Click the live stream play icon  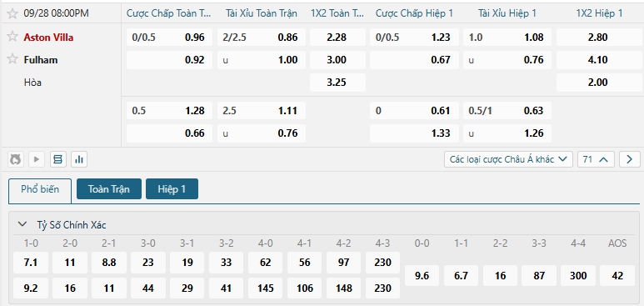[37, 159]
